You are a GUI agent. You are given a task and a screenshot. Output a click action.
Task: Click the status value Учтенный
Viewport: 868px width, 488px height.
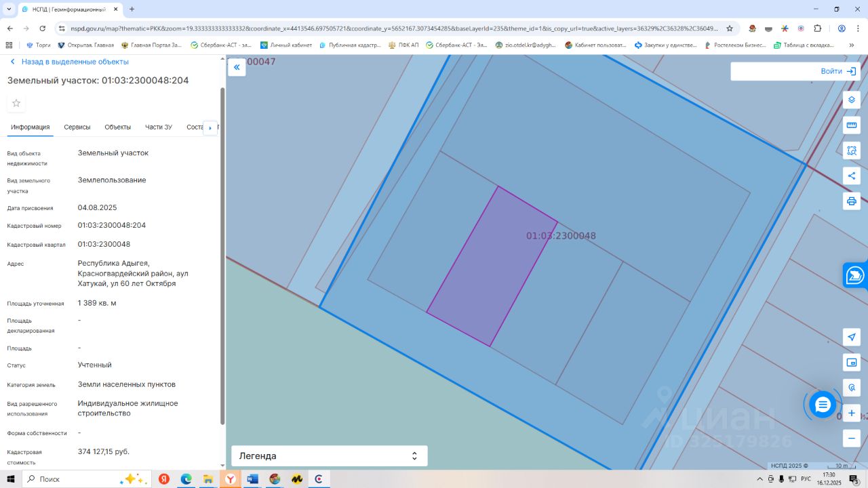95,365
